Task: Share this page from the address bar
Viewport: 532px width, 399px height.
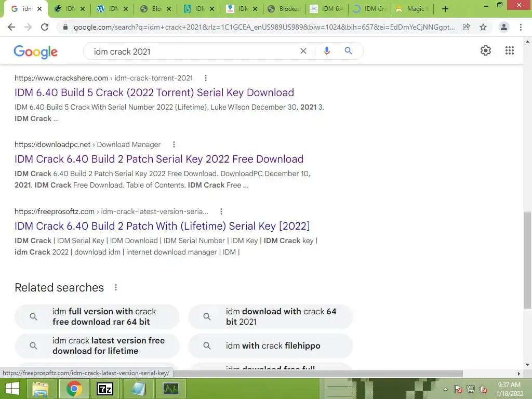Action: tap(467, 27)
